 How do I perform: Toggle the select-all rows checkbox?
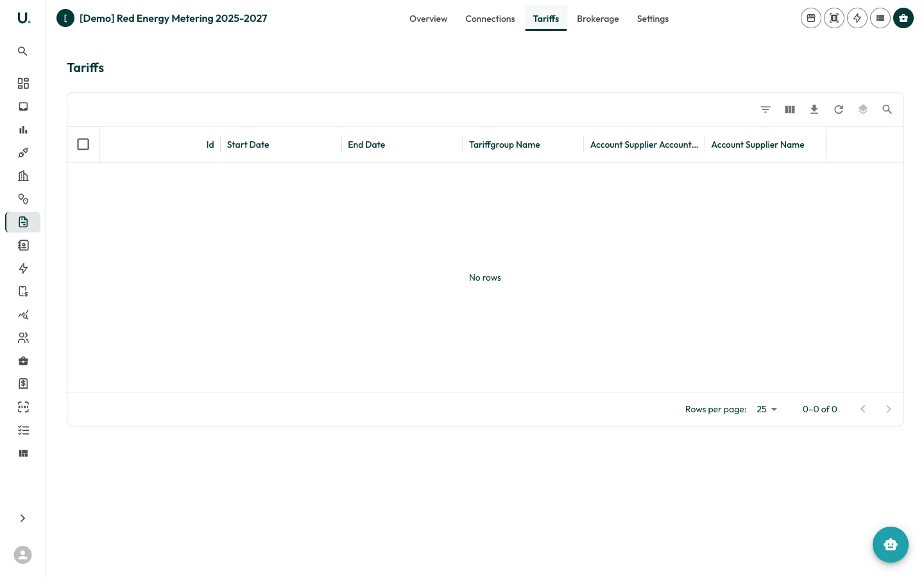click(83, 144)
